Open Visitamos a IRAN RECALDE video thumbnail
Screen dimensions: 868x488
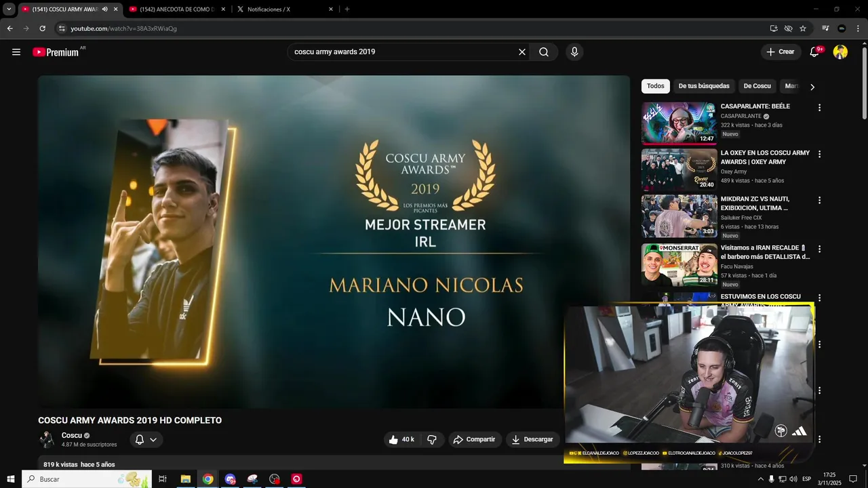coord(679,265)
